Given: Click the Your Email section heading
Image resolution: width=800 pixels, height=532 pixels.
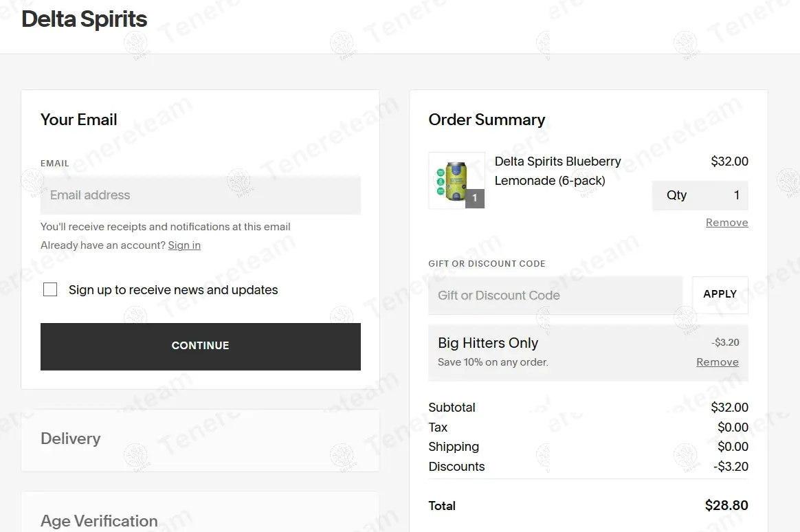Looking at the screenshot, I should [x=78, y=120].
